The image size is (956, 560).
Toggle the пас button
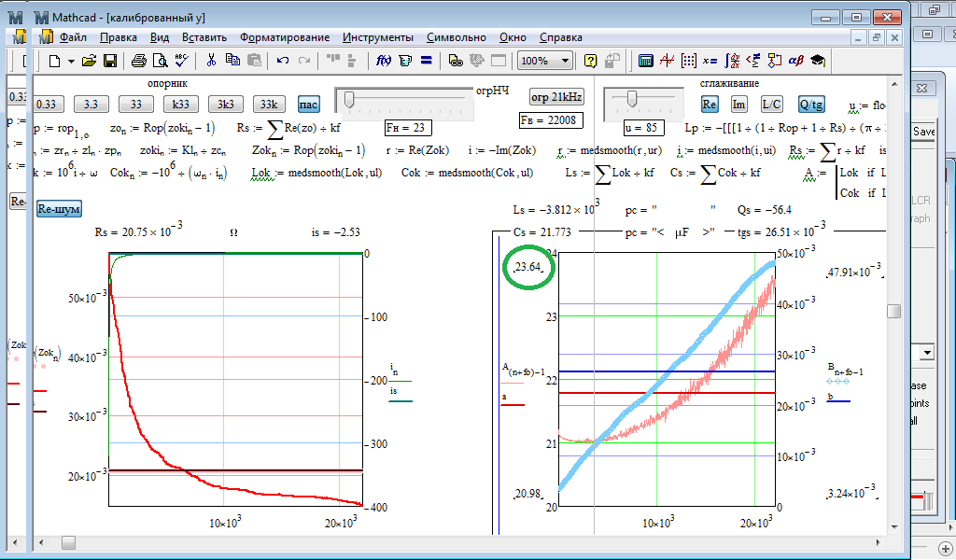308,104
